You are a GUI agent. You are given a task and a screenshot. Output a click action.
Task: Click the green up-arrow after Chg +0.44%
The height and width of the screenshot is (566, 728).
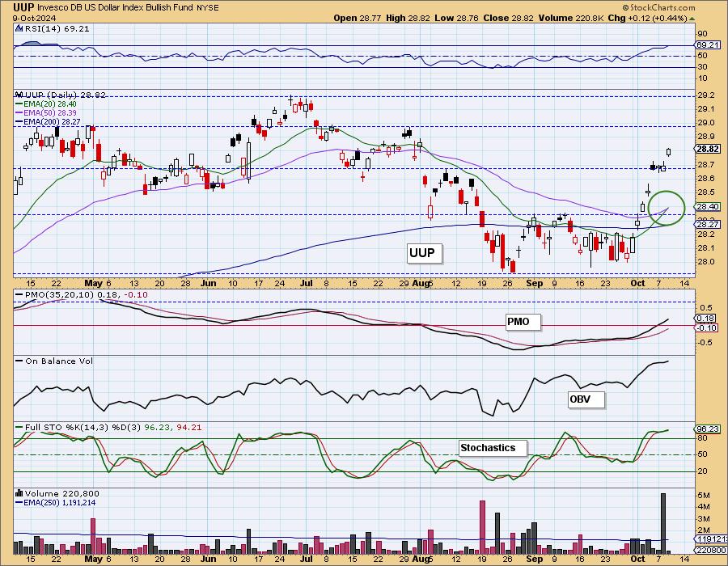[x=692, y=19]
